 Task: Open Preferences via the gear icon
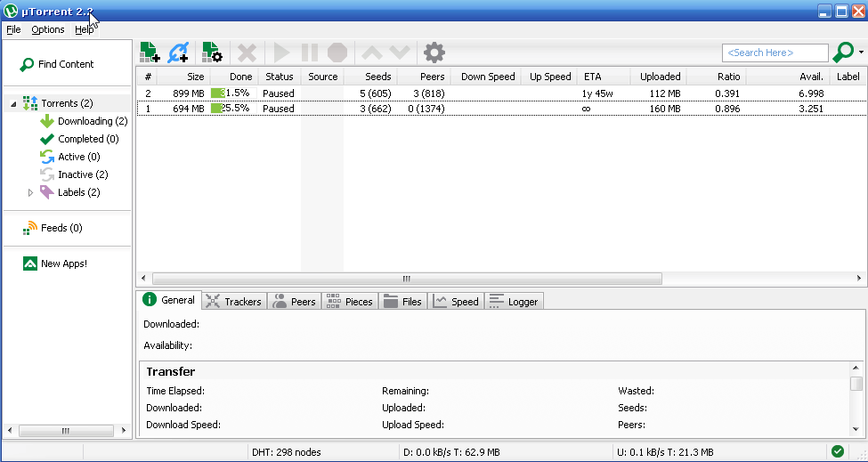(434, 53)
